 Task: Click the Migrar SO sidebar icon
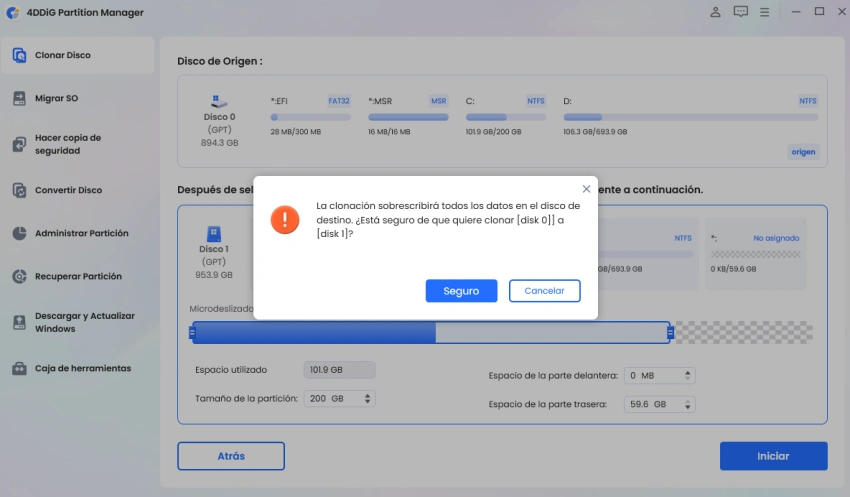[x=19, y=98]
